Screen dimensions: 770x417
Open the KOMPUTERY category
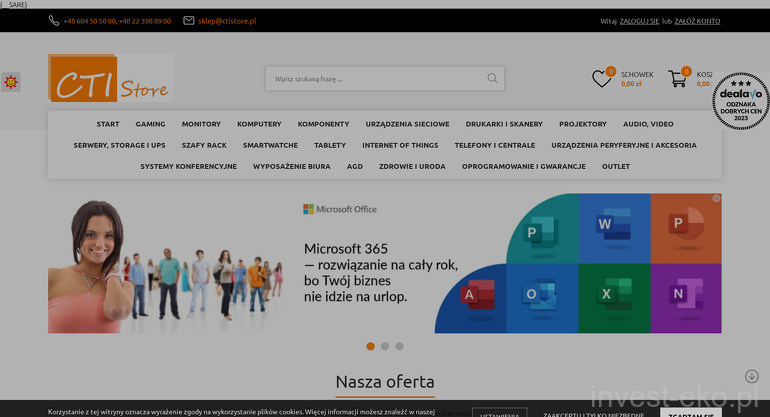pyautogui.click(x=259, y=124)
